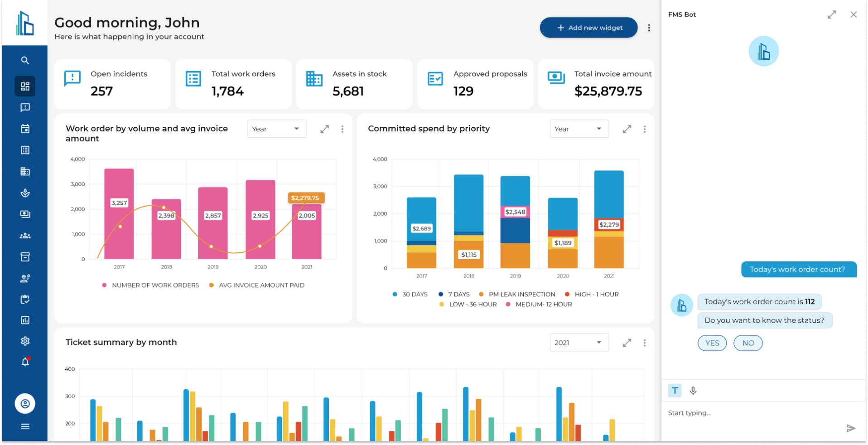Select the dashboard icon in the sidebar

click(x=25, y=86)
